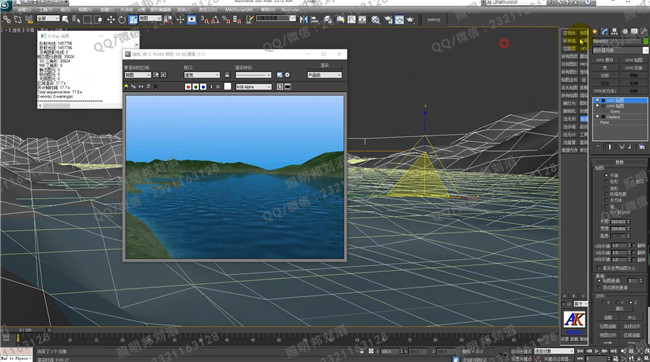
Task: Open Render Setup from main toolbar
Action: click(388, 19)
